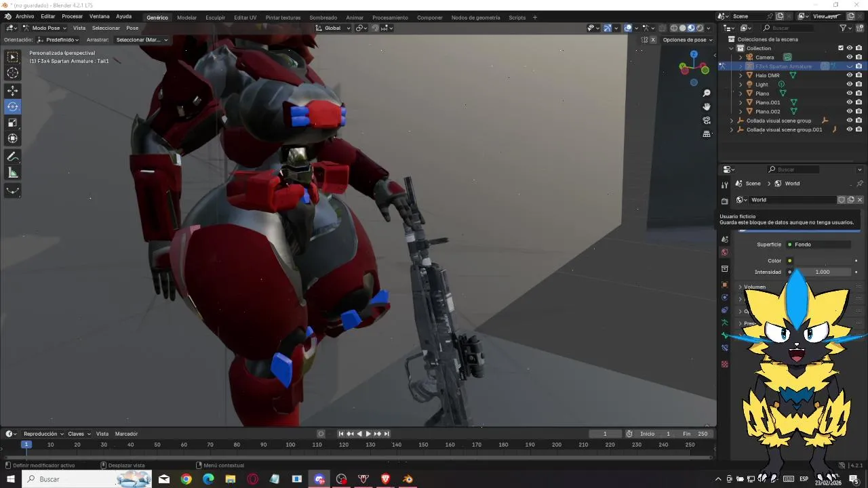Select rendered viewport shading
The width and height of the screenshot is (868, 488).
(x=700, y=28)
